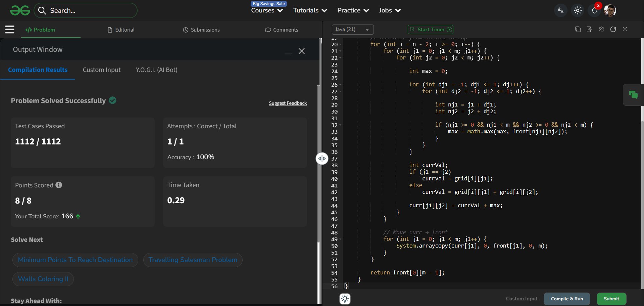Open the hamburger sidebar menu
The image size is (644, 306).
(10, 30)
